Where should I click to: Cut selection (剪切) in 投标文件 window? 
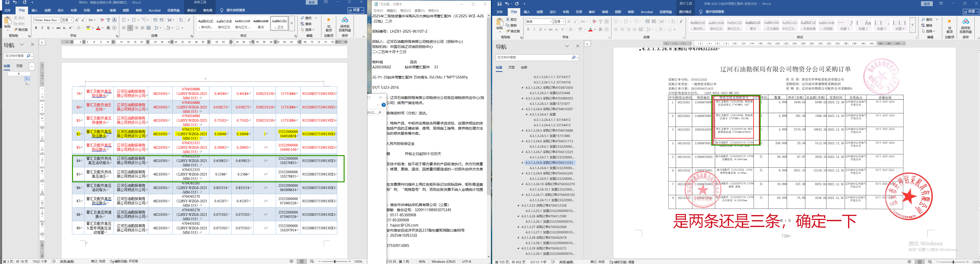coord(512,19)
